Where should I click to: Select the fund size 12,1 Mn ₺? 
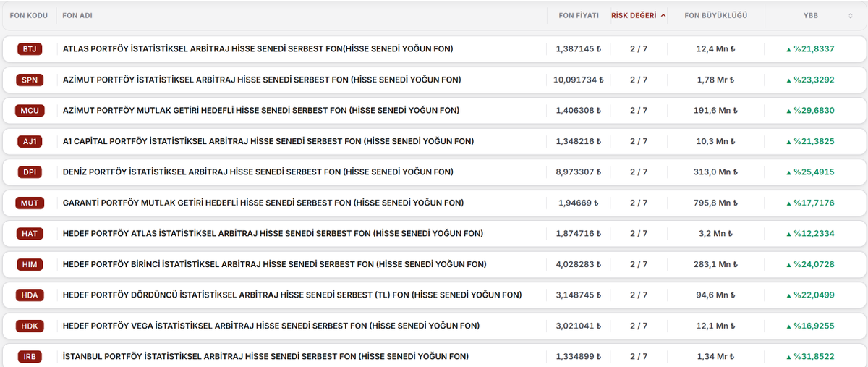[x=716, y=326]
